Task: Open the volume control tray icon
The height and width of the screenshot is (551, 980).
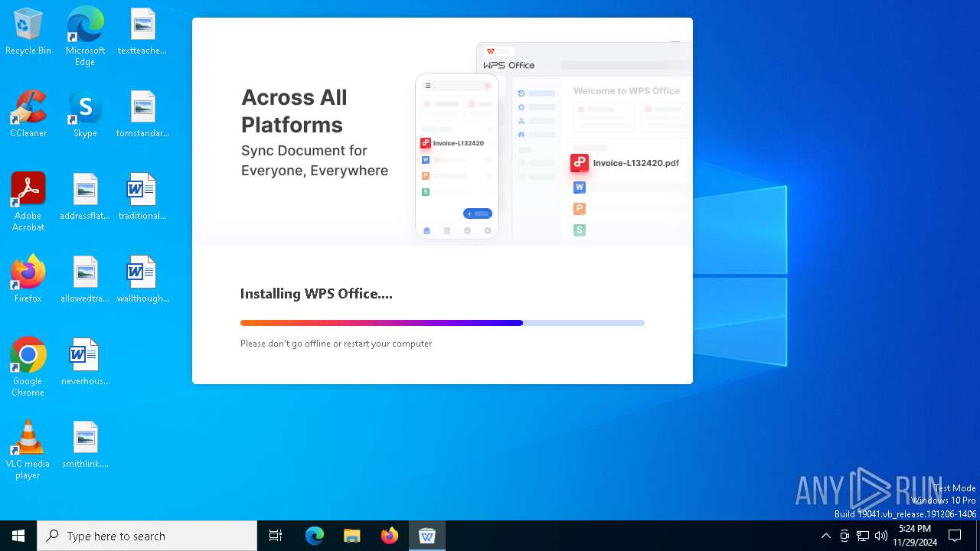Action: (881, 536)
